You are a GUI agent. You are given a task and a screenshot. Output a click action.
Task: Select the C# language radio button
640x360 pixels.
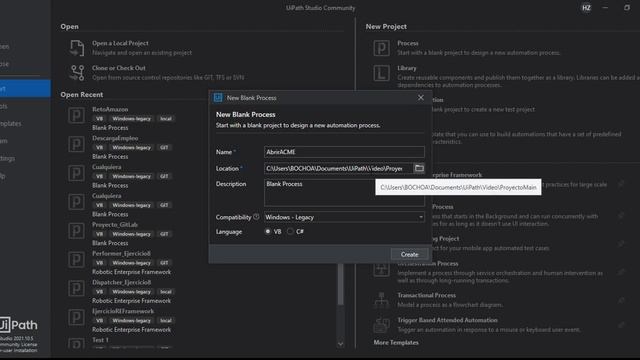[x=290, y=231]
